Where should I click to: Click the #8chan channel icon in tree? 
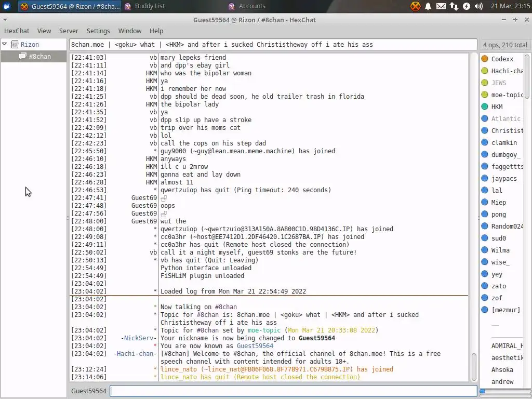coord(22,56)
